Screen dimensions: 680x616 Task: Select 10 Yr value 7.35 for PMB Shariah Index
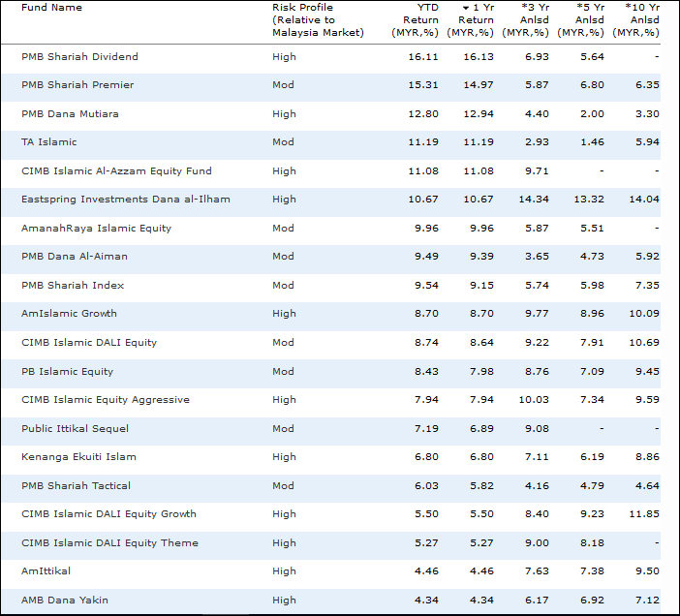click(647, 286)
